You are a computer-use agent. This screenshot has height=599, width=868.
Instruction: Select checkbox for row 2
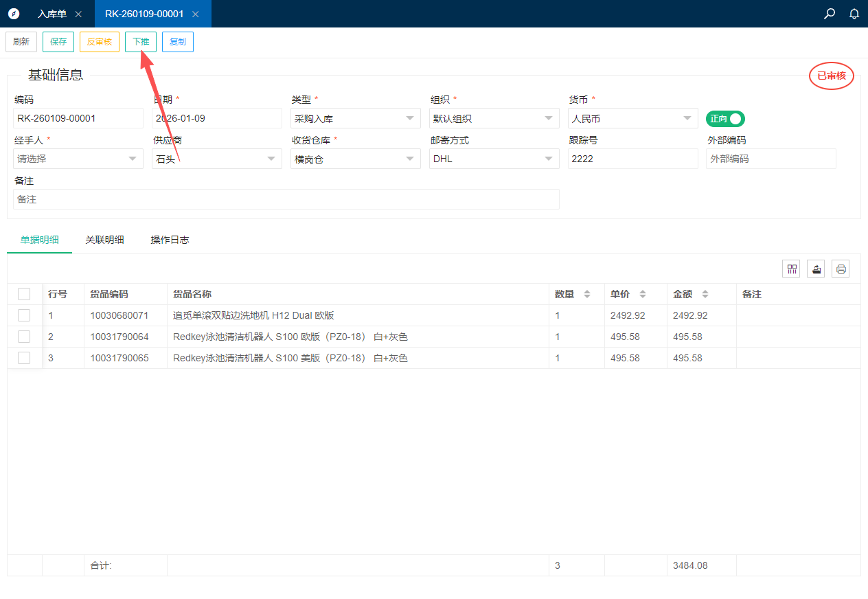[24, 337]
